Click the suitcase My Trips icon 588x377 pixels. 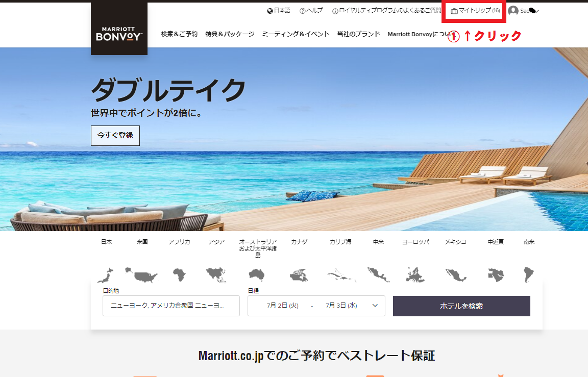454,11
